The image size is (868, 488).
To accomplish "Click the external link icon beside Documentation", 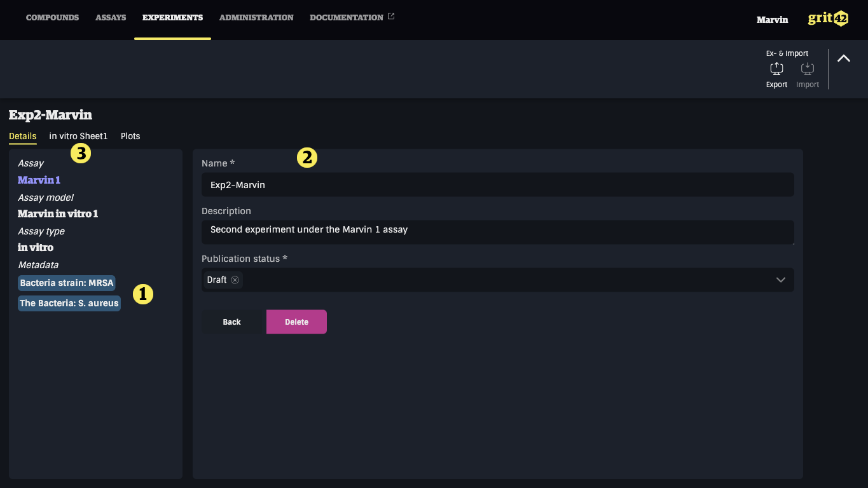I will click(391, 17).
